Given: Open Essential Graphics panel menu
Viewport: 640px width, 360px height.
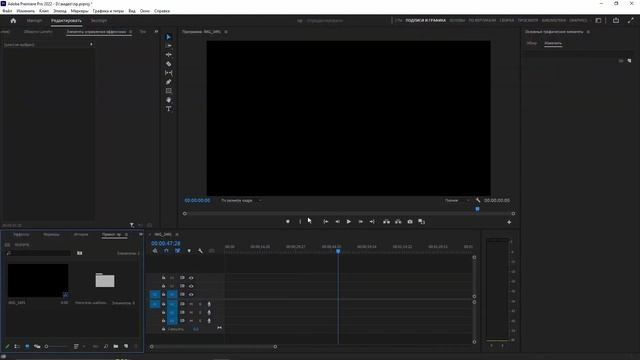Looking at the screenshot, I should tap(588, 32).
